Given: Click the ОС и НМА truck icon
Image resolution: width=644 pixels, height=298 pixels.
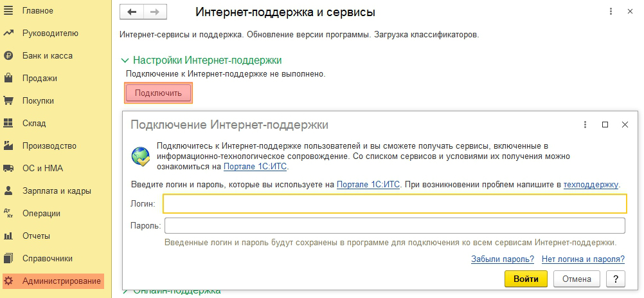Looking at the screenshot, I should (8, 168).
